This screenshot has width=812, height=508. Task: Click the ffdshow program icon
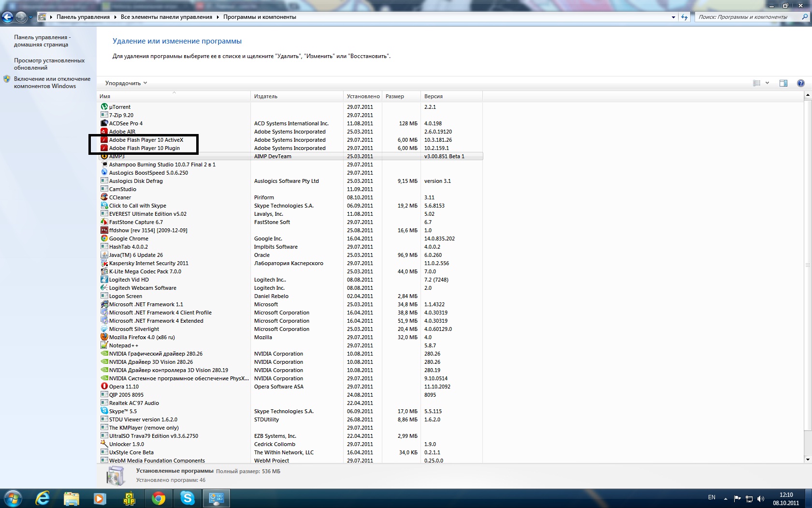tap(104, 230)
